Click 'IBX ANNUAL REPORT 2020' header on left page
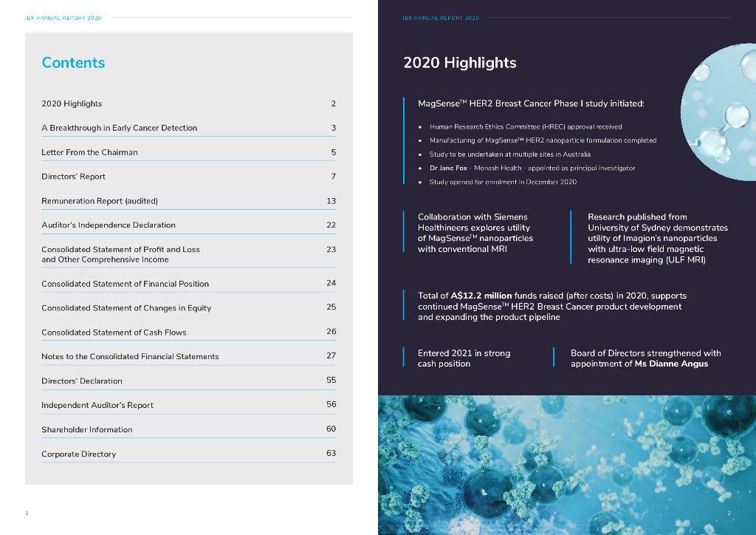 [x=63, y=18]
